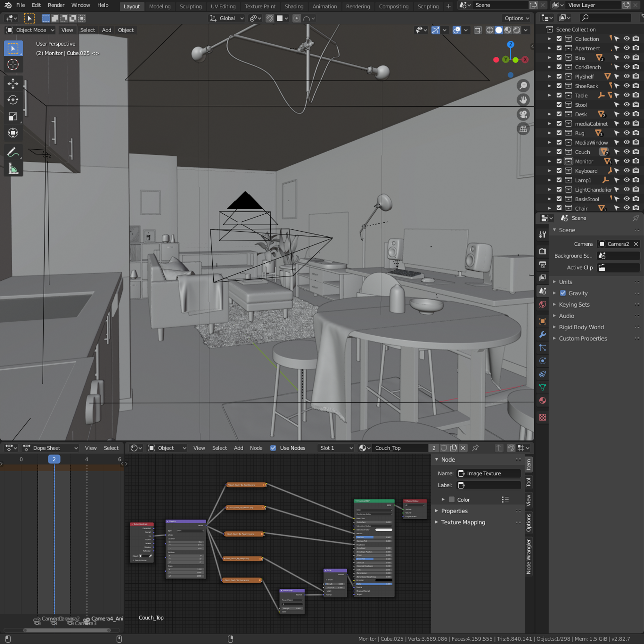Switch to the Shading workspace tab
Viewport: 644px width, 644px height.
tap(294, 6)
